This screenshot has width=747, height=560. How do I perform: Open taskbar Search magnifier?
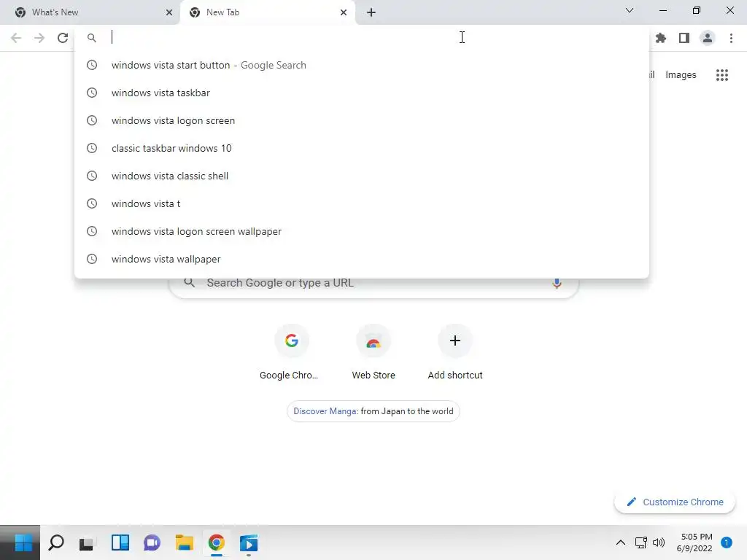pyautogui.click(x=56, y=542)
